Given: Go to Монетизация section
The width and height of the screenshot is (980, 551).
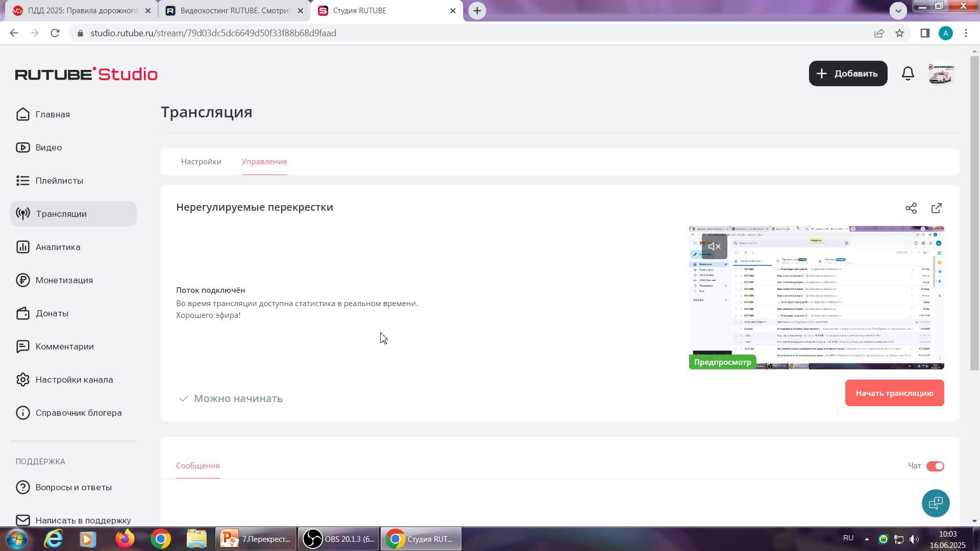Looking at the screenshot, I should (64, 280).
